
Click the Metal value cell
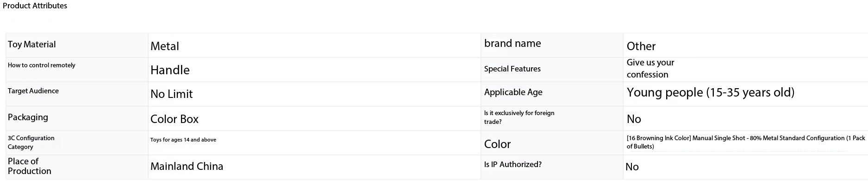tap(314, 45)
